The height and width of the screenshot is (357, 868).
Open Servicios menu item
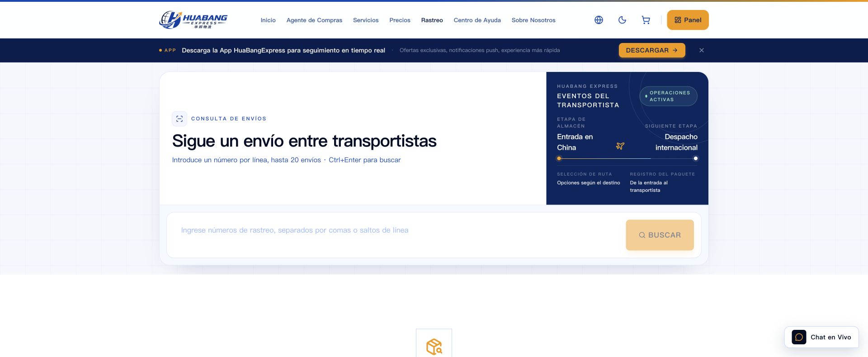pos(366,20)
